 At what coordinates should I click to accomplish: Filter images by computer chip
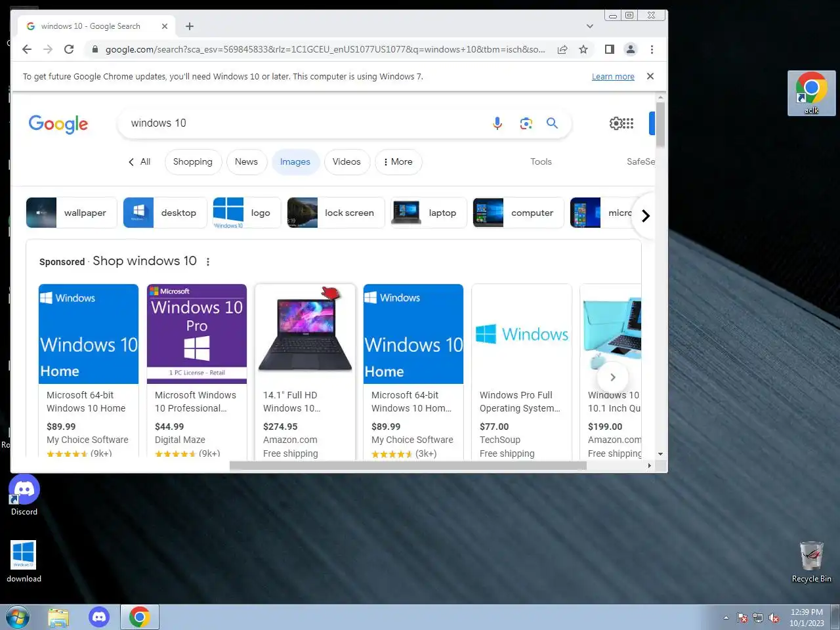click(x=518, y=213)
